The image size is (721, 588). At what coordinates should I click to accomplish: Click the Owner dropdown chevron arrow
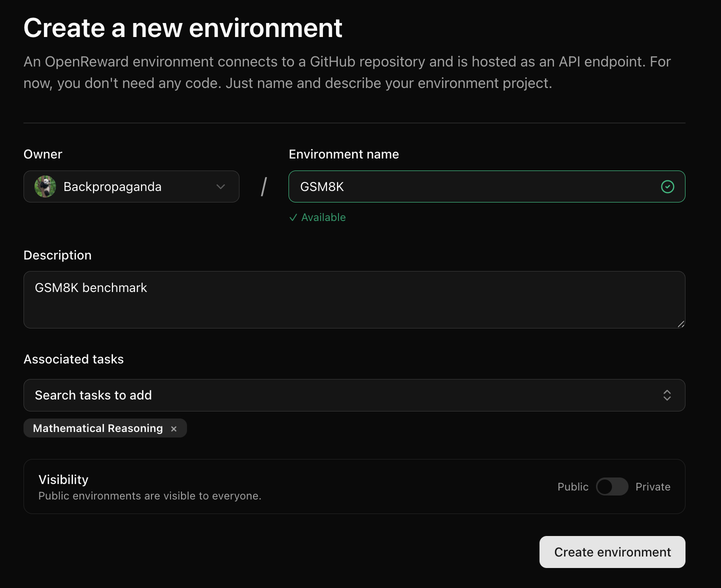pyautogui.click(x=220, y=186)
